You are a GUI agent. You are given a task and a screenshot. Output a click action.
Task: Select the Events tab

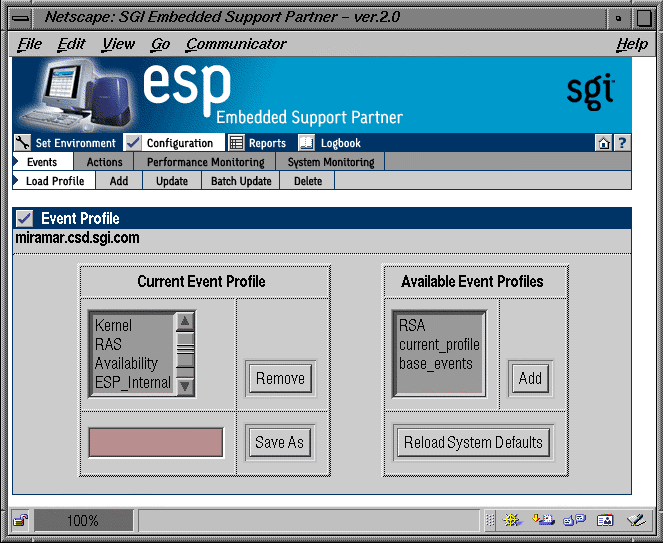(43, 162)
